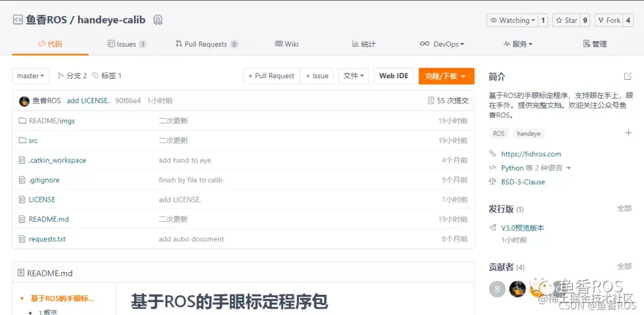Click the gray S contributor avatar
The image size is (644, 315).
(497, 289)
